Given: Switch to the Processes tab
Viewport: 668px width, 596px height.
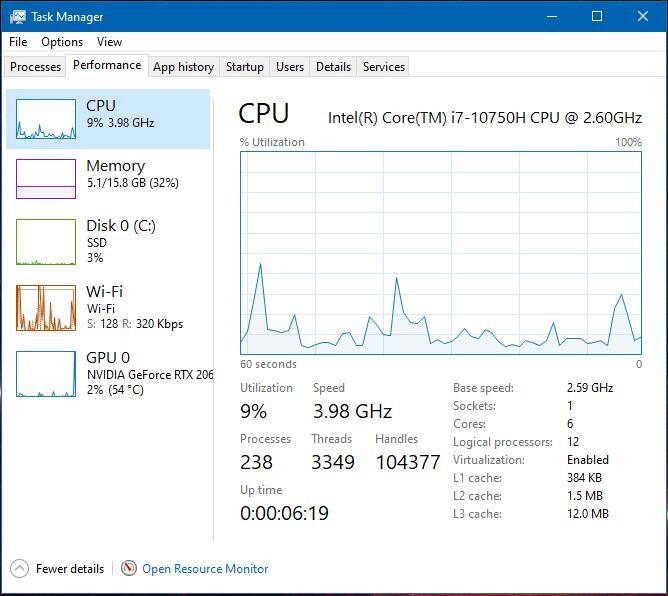Looking at the screenshot, I should tap(35, 67).
